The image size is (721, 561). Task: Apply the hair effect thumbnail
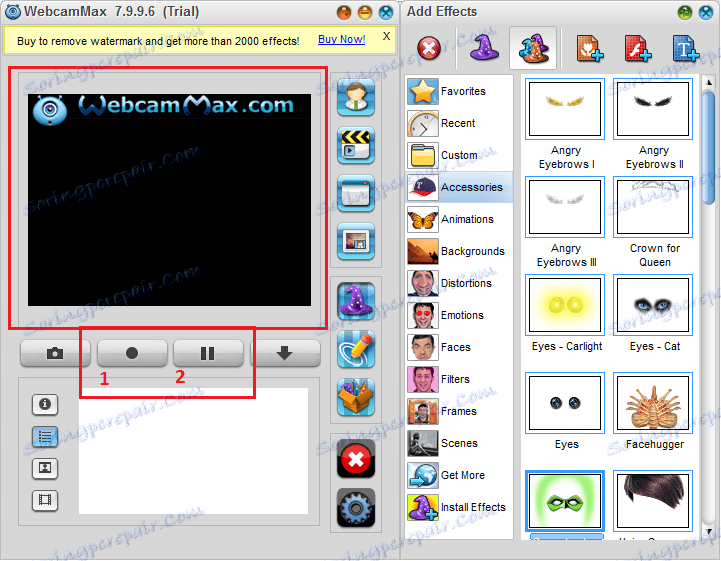[653, 501]
